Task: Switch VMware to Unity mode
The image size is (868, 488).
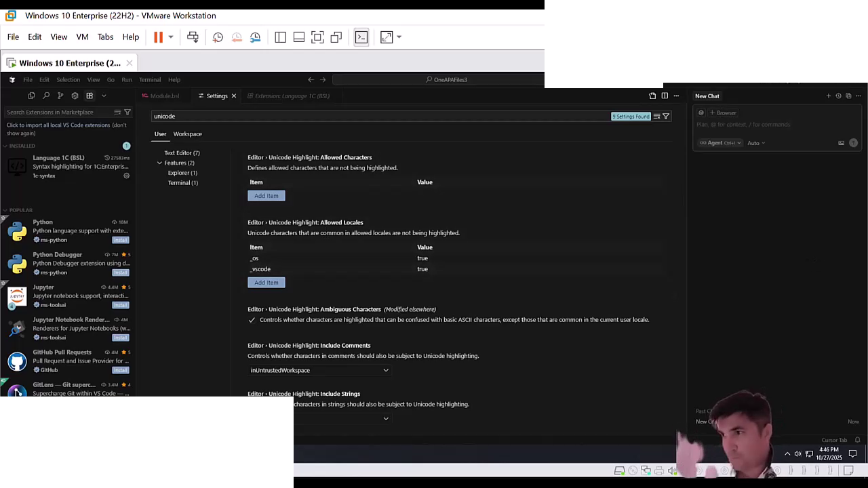Action: tap(336, 37)
